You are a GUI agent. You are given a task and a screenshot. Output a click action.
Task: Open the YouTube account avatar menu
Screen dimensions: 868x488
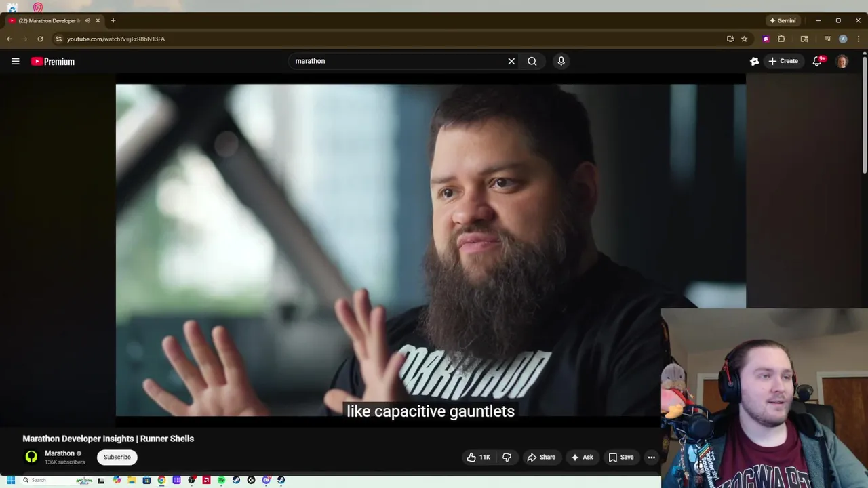click(842, 62)
